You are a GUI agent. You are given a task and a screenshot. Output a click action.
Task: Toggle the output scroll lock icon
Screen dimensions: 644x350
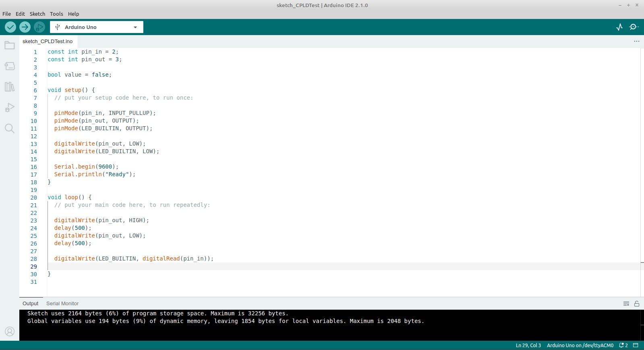[x=637, y=304]
